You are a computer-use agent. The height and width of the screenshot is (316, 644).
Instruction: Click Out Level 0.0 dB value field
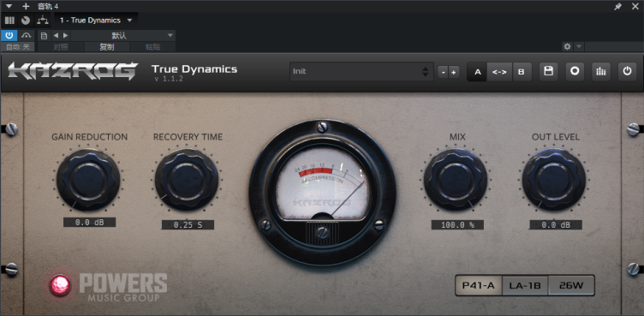pyautogui.click(x=556, y=224)
